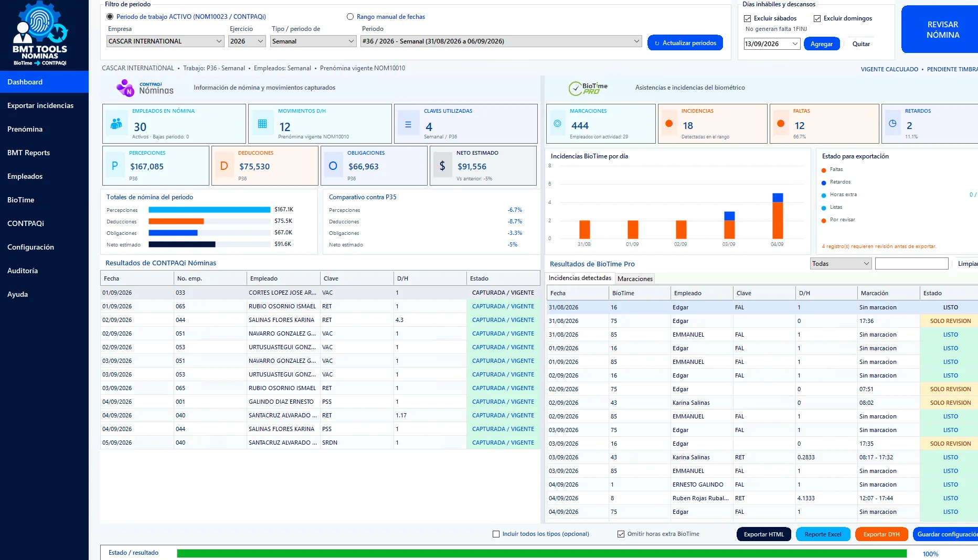
Task: Select Periodo de trabajo ACTIVO radio option
Action: point(110,17)
